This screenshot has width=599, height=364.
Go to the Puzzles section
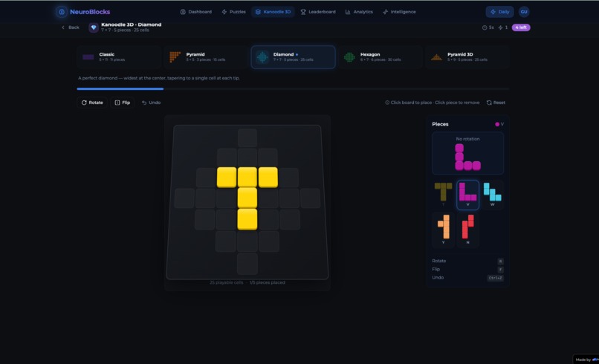(x=233, y=12)
